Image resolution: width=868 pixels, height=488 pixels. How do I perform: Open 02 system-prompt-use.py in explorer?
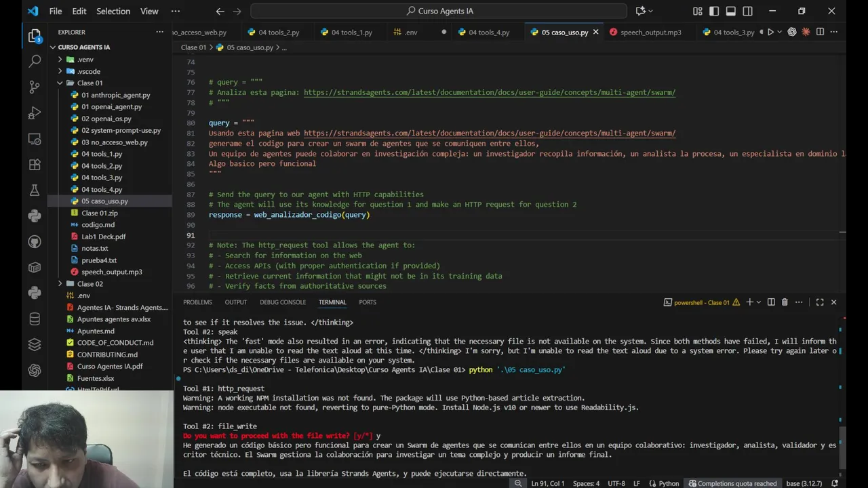tap(121, 130)
